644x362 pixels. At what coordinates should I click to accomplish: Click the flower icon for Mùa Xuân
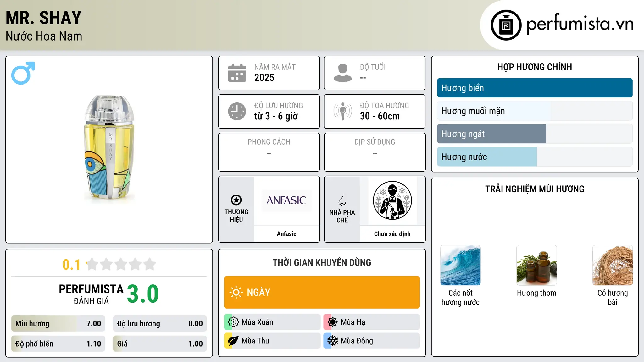point(233,322)
